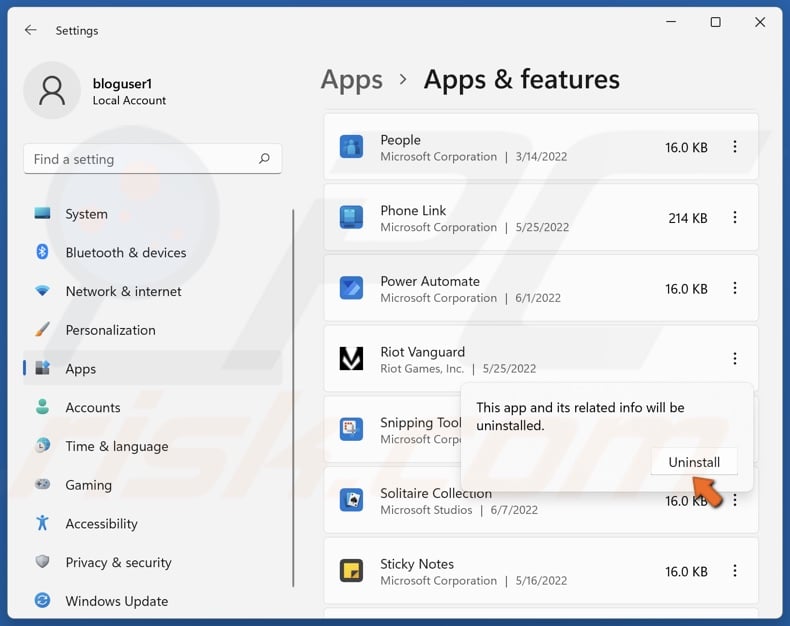Click the sidebar scrollbar
The width and height of the screenshot is (790, 626).
tap(293, 398)
